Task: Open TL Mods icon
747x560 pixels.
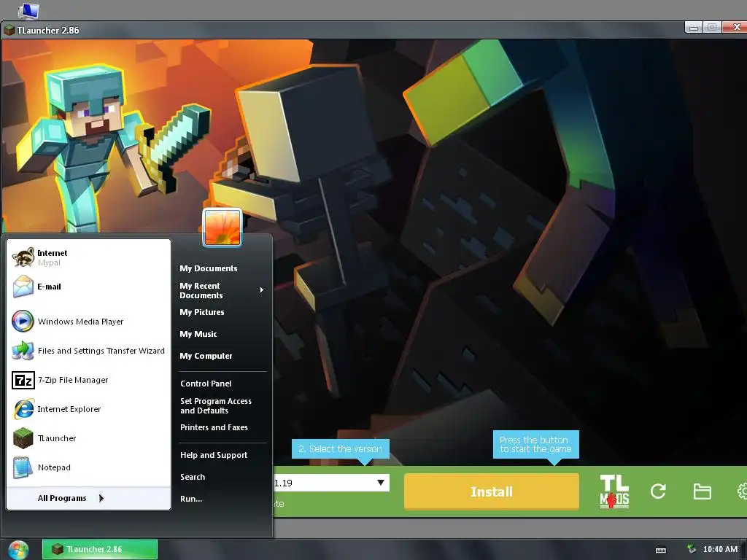Action: pos(614,491)
